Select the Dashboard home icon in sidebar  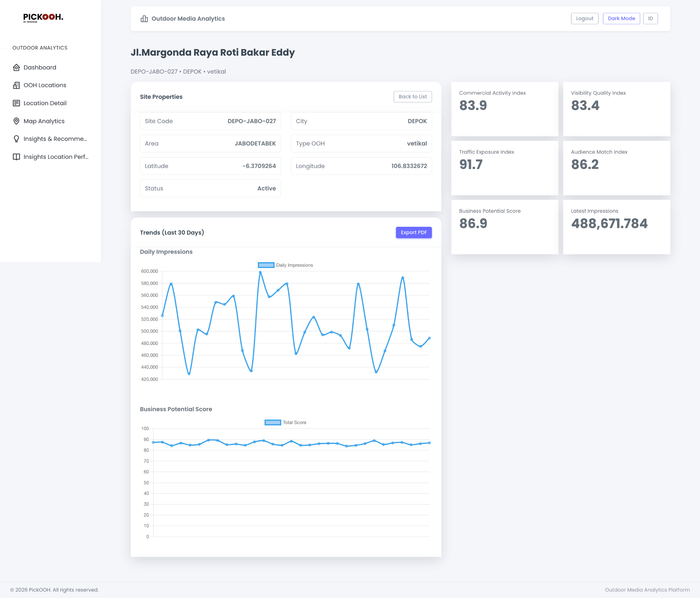17,67
